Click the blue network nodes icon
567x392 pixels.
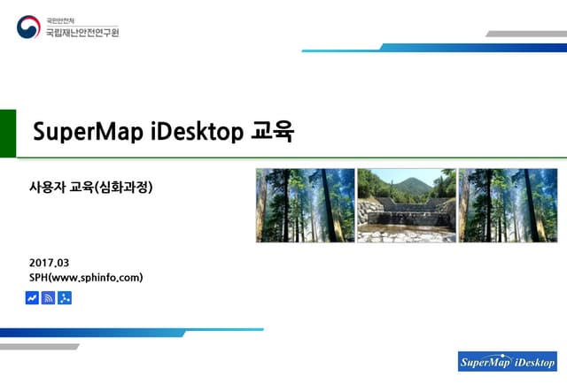65,298
